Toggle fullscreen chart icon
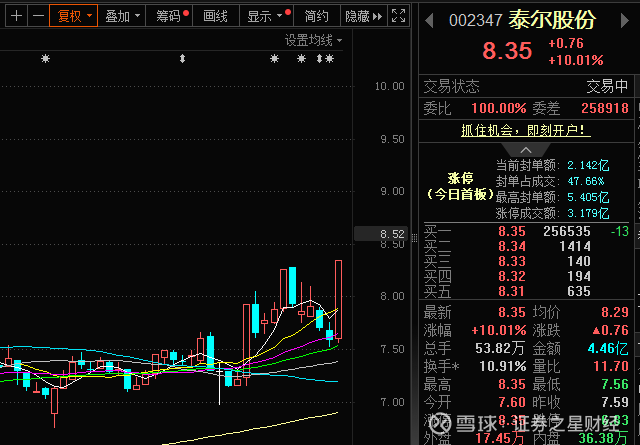Screen dimensions: 640x445 pyautogui.click(x=398, y=16)
